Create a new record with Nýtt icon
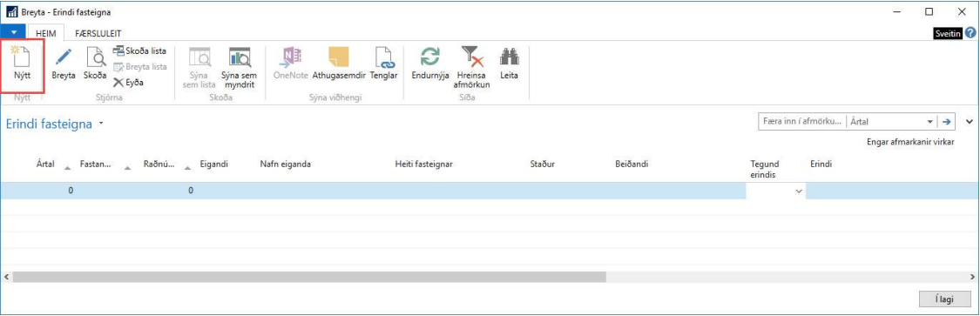This screenshot has width=980, height=316. (x=22, y=65)
